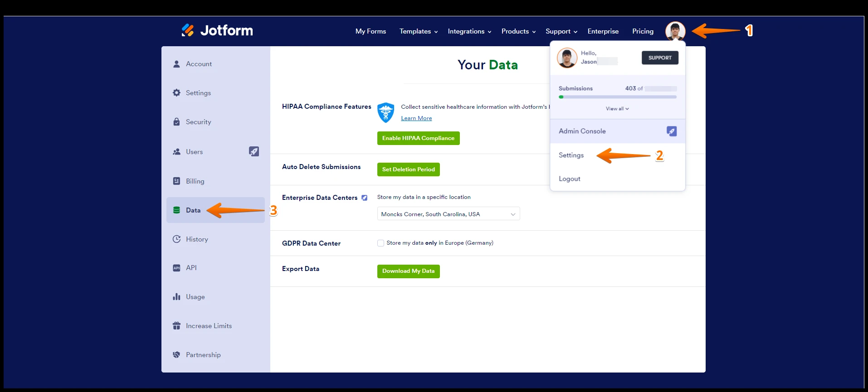
Task: Click the Settings gear icon in the sidebar
Action: [x=176, y=93]
